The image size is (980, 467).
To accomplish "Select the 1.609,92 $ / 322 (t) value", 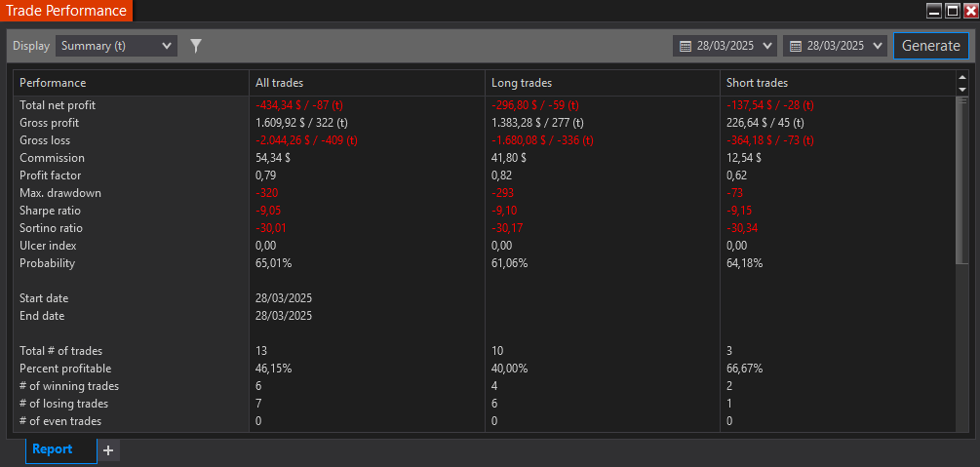I will coord(302,123).
